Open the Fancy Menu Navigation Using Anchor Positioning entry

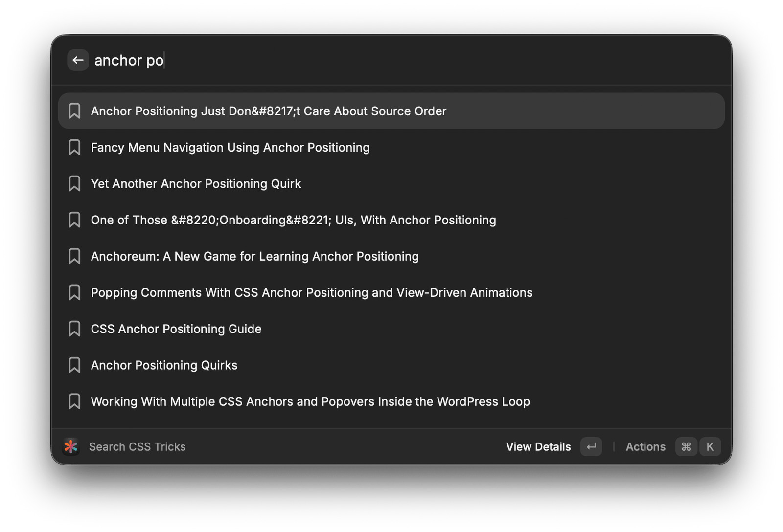pos(230,147)
